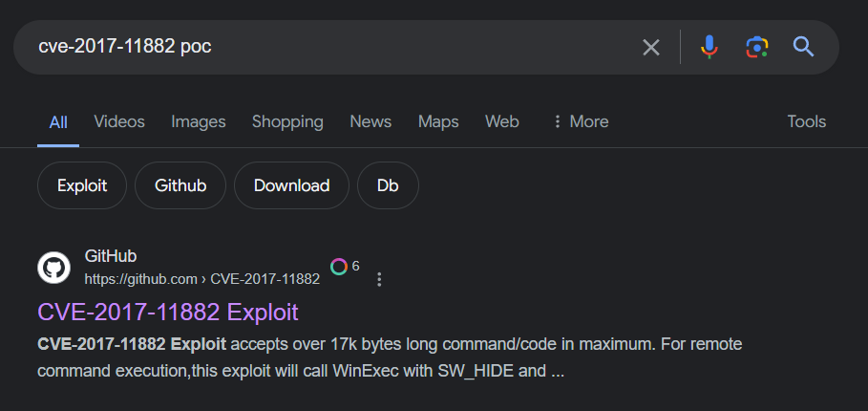Switch to the Videos tab

coord(119,121)
